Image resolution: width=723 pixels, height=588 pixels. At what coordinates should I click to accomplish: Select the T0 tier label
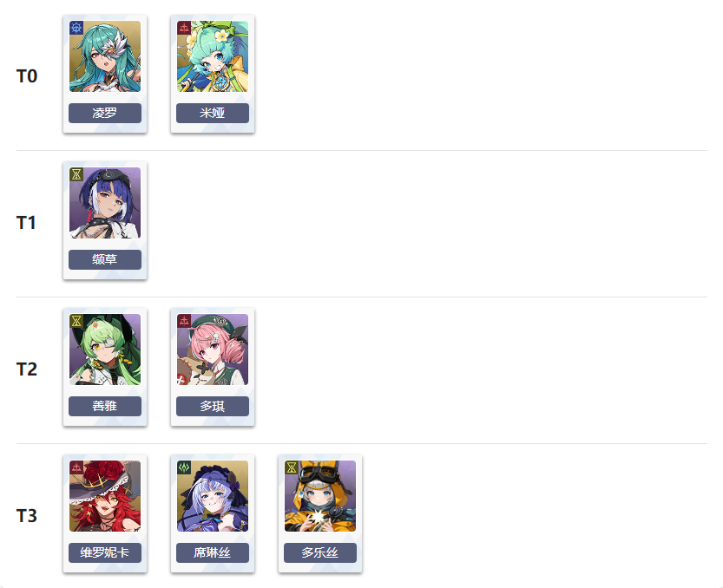click(27, 76)
